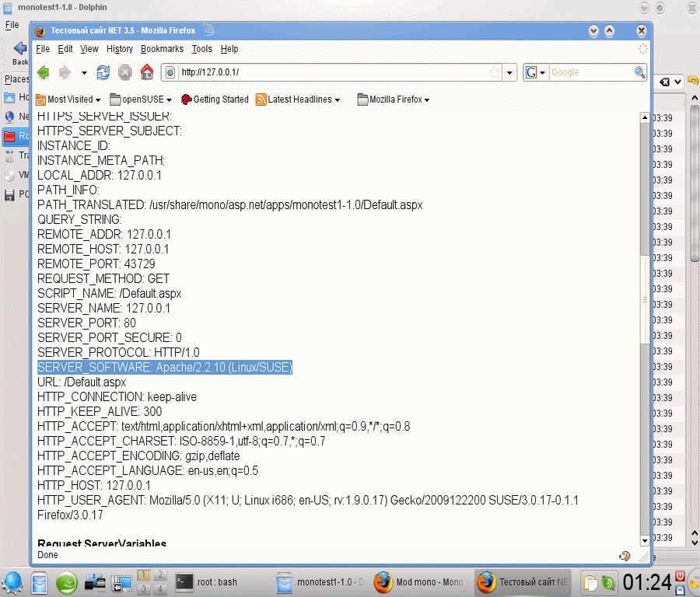Click into the Google search field

(x=590, y=72)
